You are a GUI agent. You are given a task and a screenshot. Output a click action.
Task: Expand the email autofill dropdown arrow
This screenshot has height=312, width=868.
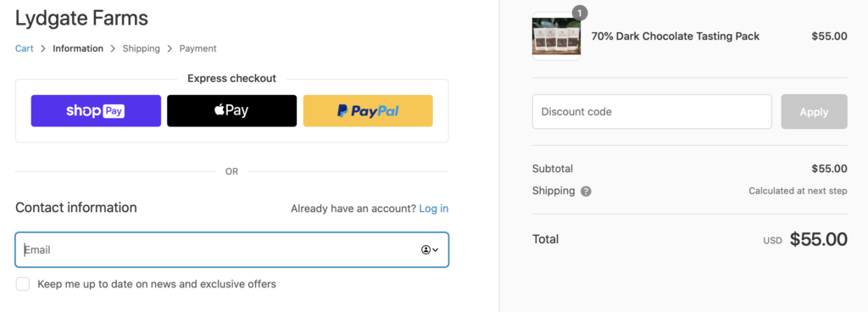[x=436, y=250]
